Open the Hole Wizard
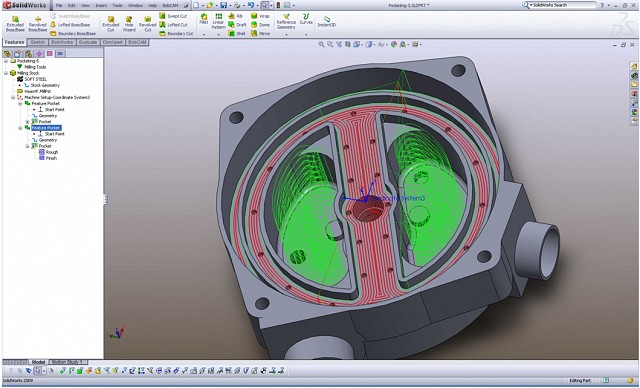Viewport: 640px width, 388px height. coord(129,24)
